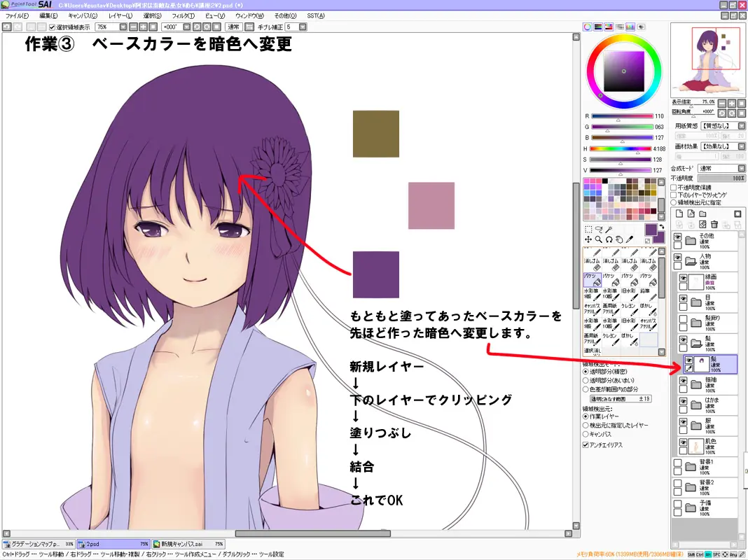Viewport: 748px width, 560px height.
Task: Select the eyedropper color picker tool
Action: point(630,239)
